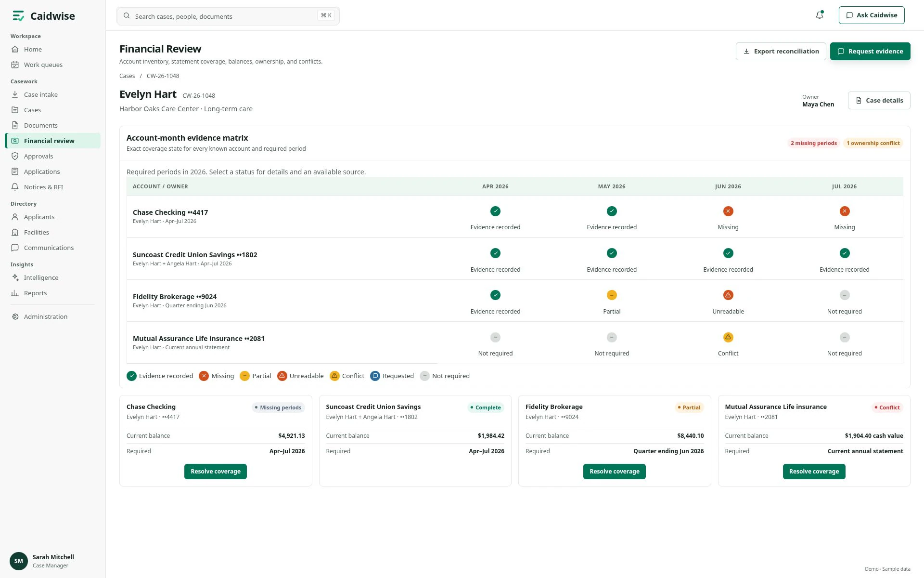Viewport: 924px width, 578px height.
Task: Click the $4,921.13 balance value
Action: [x=291, y=435]
